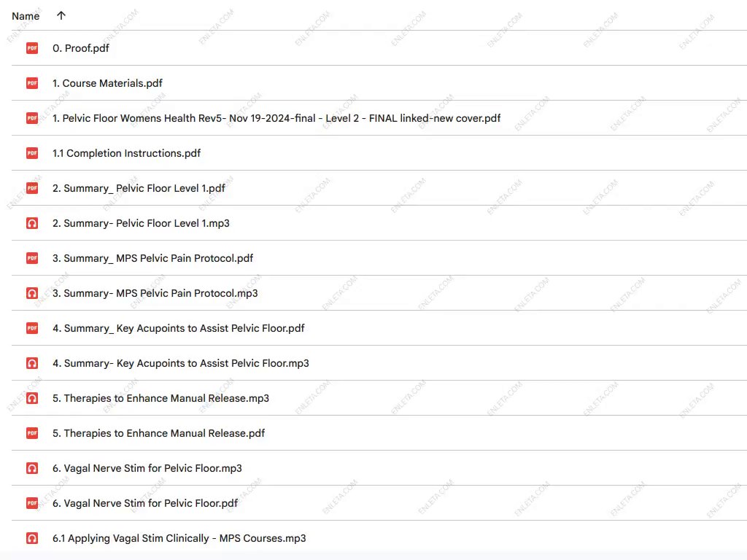Click audio icon for 6.1 Applying Vagal Stim Clinically

(x=32, y=538)
